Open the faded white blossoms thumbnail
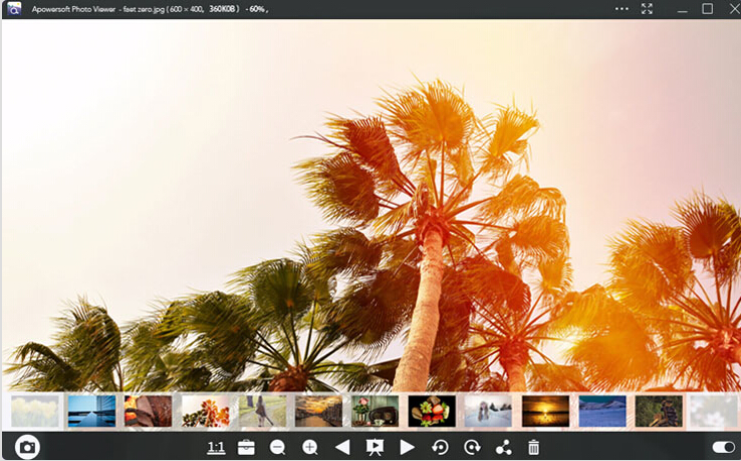 click(714, 411)
